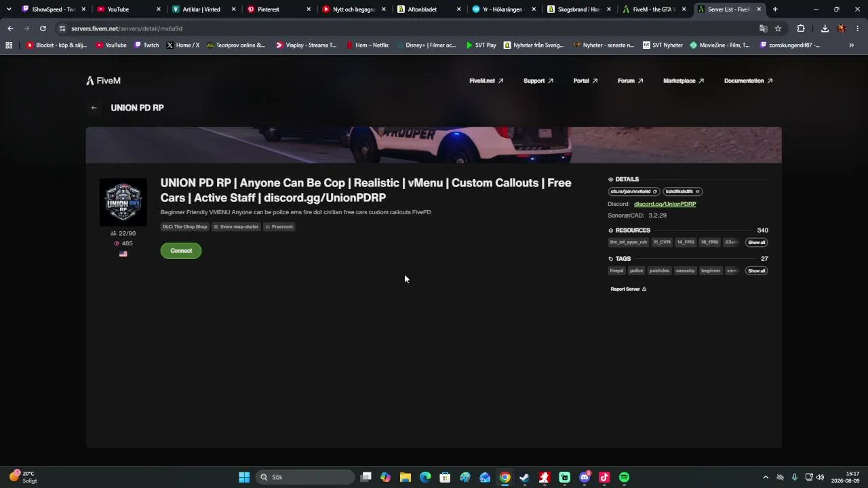Open the Hem – Netflix bookmark

367,45
